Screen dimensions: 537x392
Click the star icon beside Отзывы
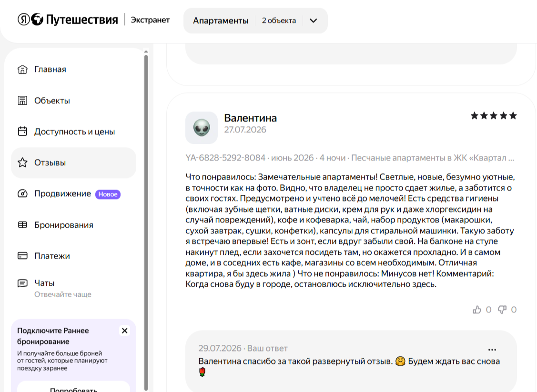coord(22,162)
